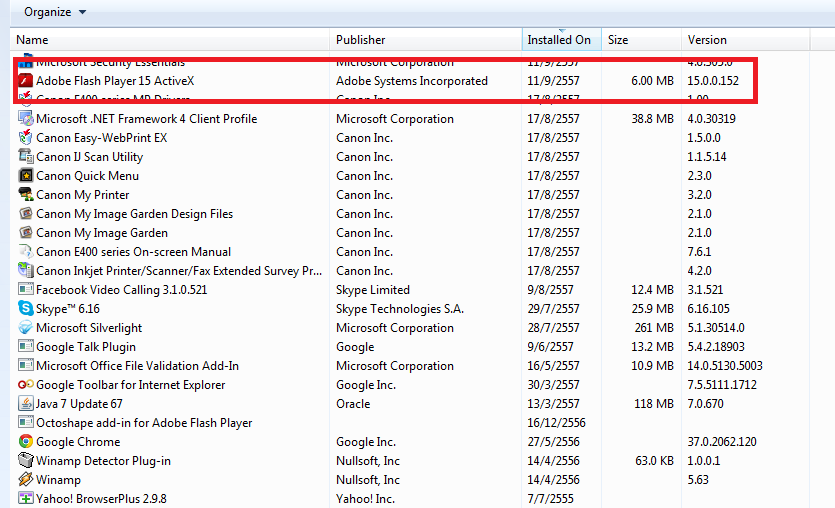This screenshot has height=508, width=835.
Task: Click the Yahoo! BrowserPlus icon
Action: coord(25,499)
